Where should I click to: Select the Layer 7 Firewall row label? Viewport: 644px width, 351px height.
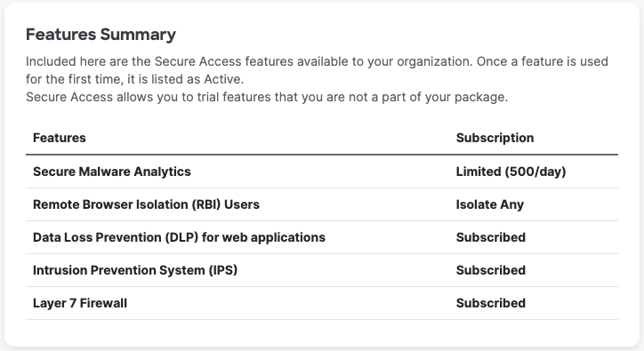coord(80,303)
